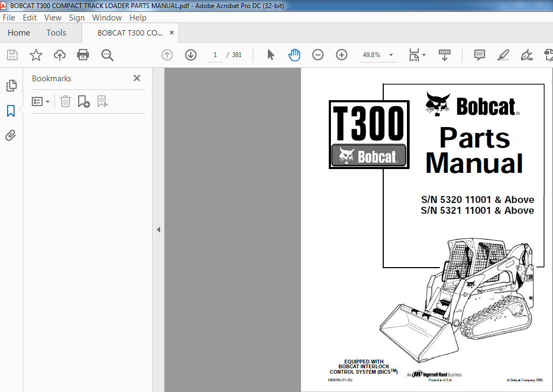
Task: Toggle the Bookmarks panel icon
Action: 11,111
